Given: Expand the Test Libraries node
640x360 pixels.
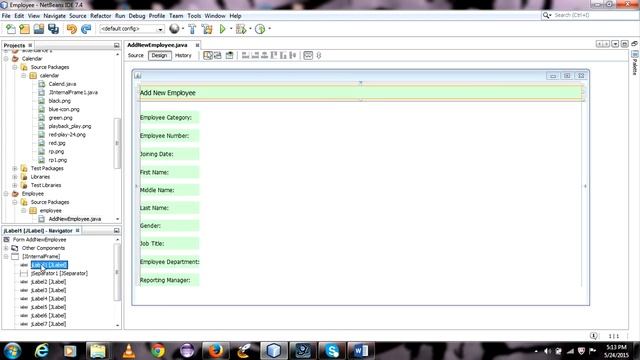Looking at the screenshot, I should pos(15,185).
